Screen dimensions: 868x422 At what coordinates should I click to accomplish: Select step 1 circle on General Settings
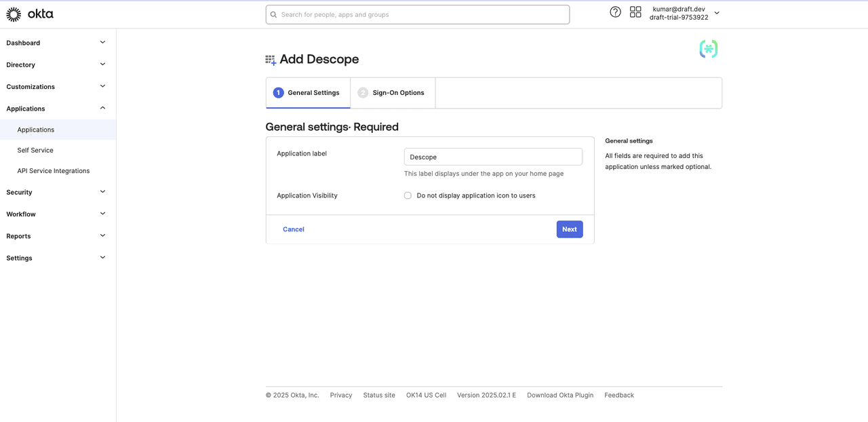[x=278, y=92]
